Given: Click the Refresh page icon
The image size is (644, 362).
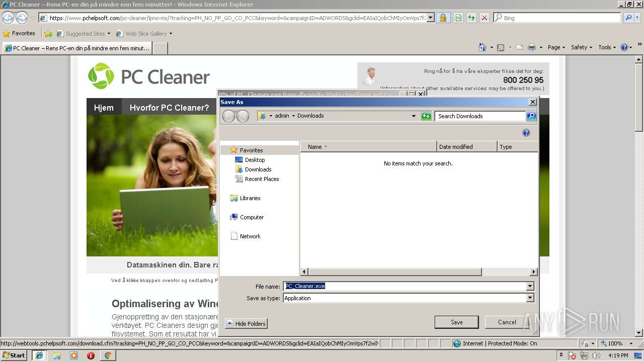Looking at the screenshot, I should coord(471,18).
